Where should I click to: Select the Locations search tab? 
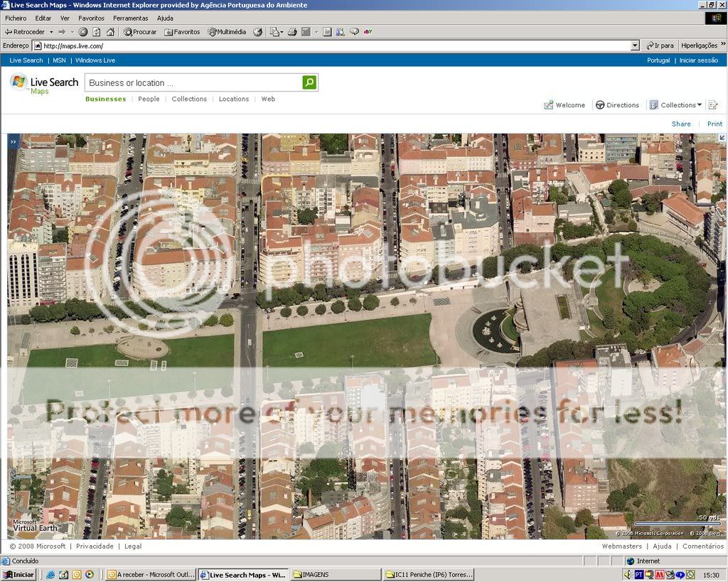(x=233, y=99)
